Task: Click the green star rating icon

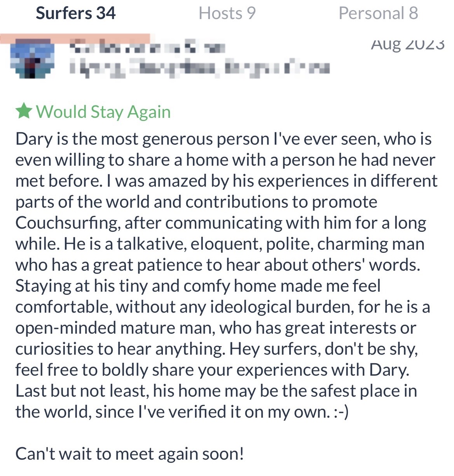Action: pos(24,111)
